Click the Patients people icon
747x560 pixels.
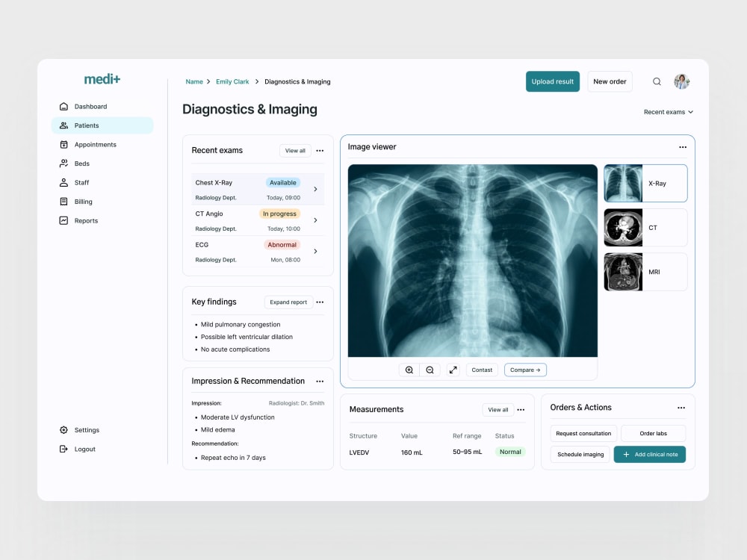63,125
